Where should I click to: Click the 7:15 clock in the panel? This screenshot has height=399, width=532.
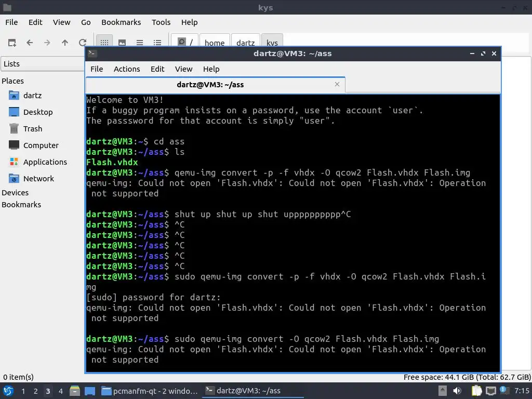(522, 391)
